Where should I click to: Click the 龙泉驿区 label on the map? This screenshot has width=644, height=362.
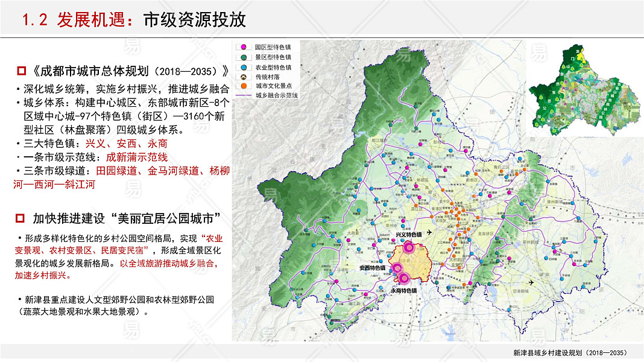click(485, 233)
